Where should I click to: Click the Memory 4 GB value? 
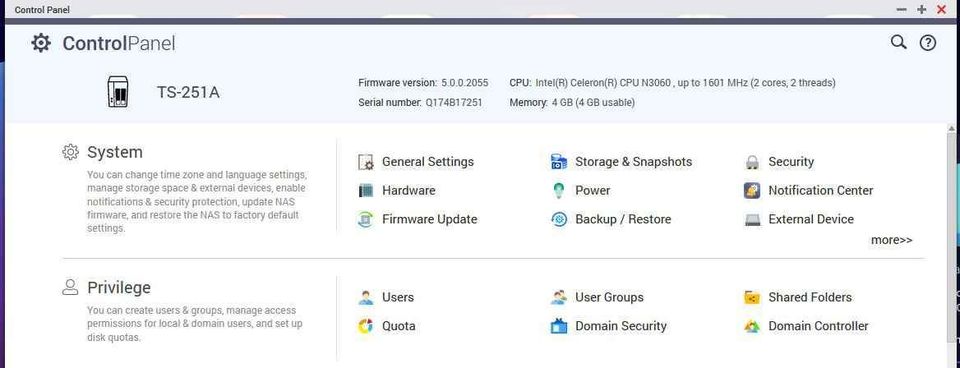click(x=593, y=103)
